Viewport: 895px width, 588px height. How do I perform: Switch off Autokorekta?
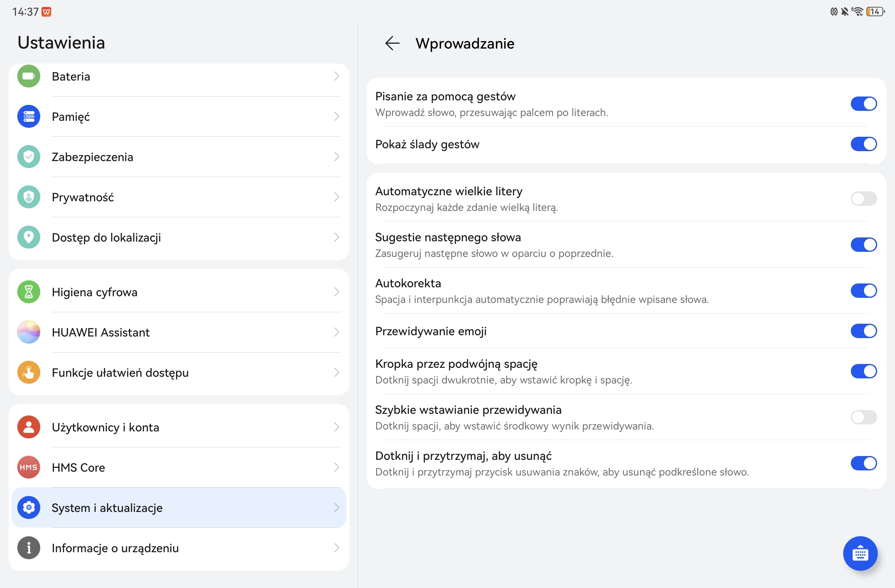coord(864,290)
